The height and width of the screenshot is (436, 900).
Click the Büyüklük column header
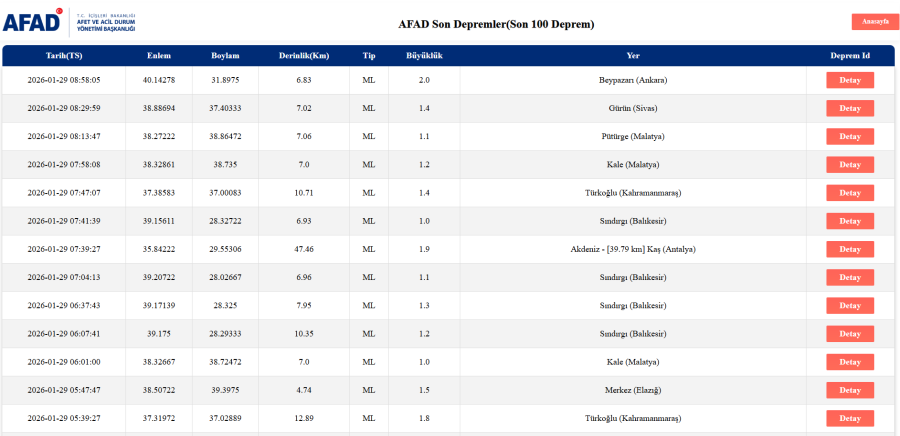point(424,56)
